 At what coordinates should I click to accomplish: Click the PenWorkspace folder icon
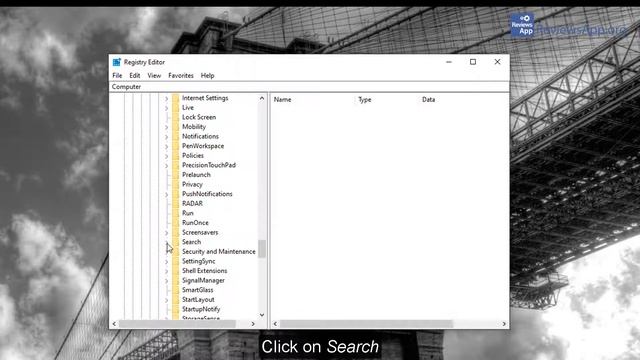(176, 146)
